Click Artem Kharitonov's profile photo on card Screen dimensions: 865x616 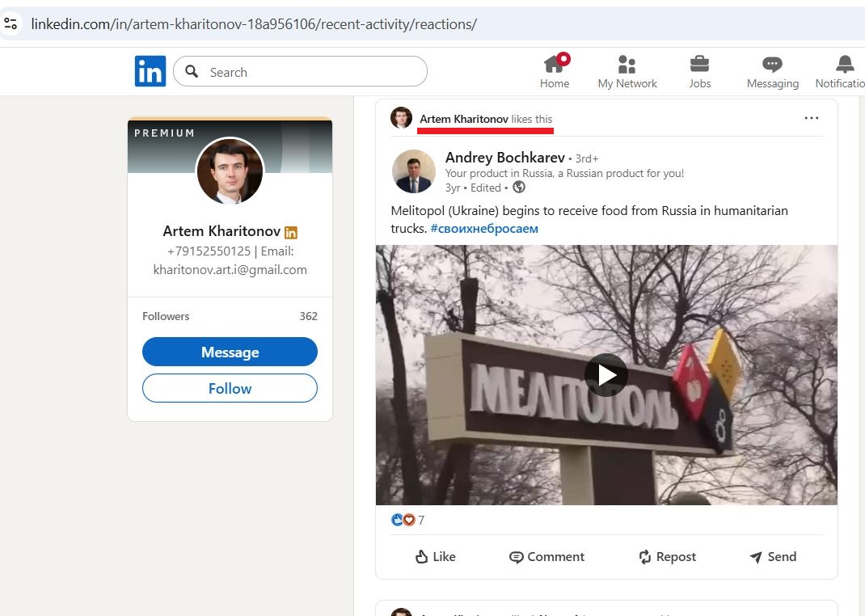pos(230,171)
